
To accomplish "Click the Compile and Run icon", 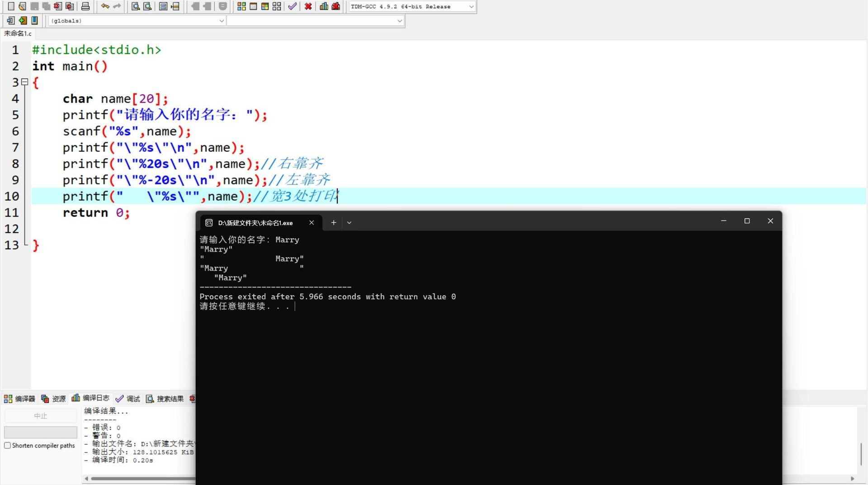I will coord(265,6).
